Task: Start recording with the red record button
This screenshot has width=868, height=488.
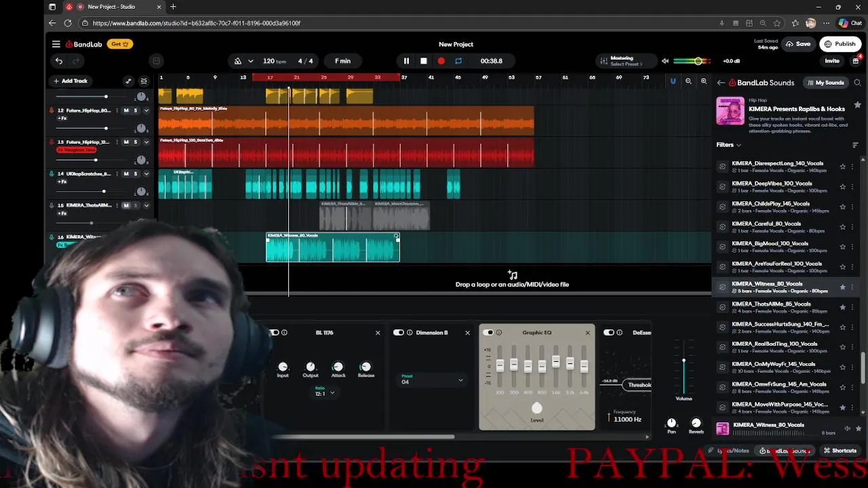Action: click(x=441, y=61)
